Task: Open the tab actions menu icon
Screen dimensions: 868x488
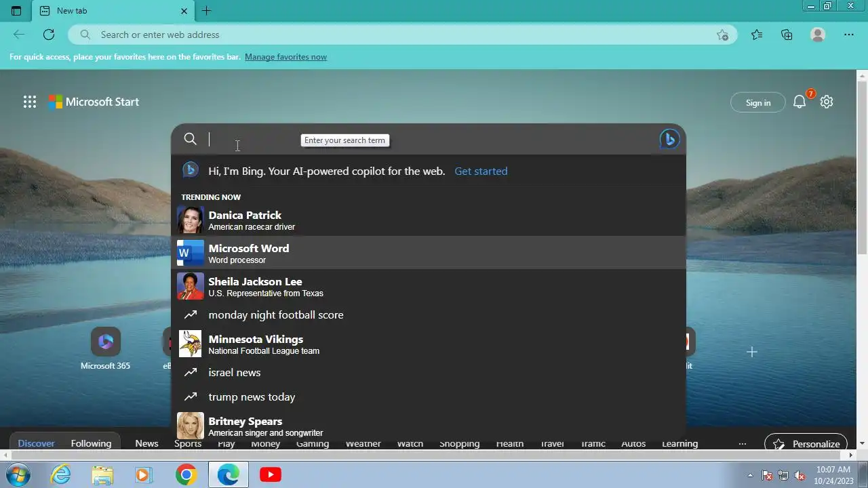Action: click(x=16, y=11)
